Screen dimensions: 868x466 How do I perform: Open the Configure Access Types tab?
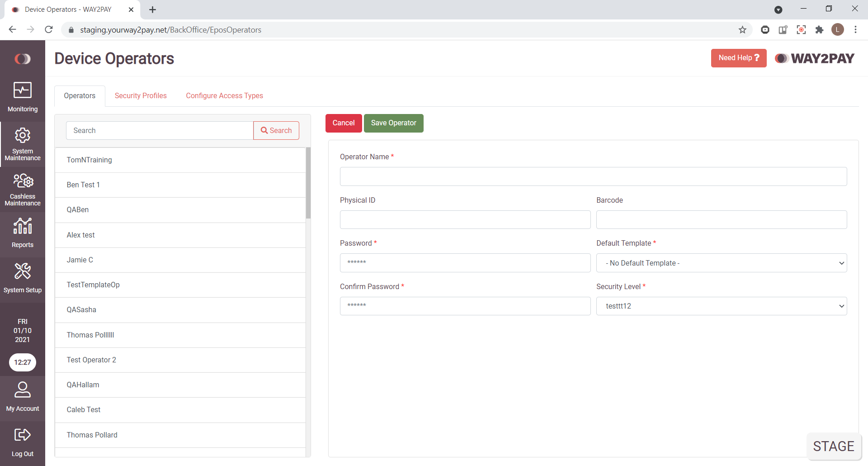(224, 95)
